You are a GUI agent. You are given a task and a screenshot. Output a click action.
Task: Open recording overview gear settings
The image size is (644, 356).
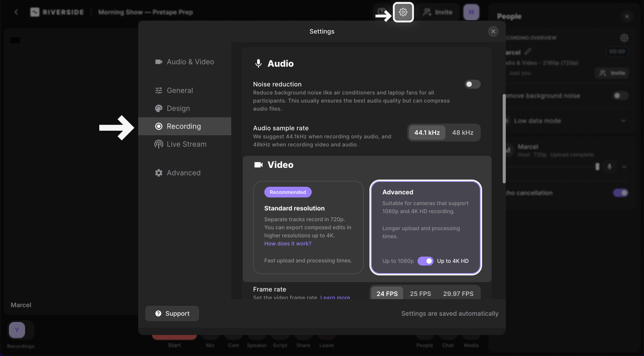[x=624, y=38]
